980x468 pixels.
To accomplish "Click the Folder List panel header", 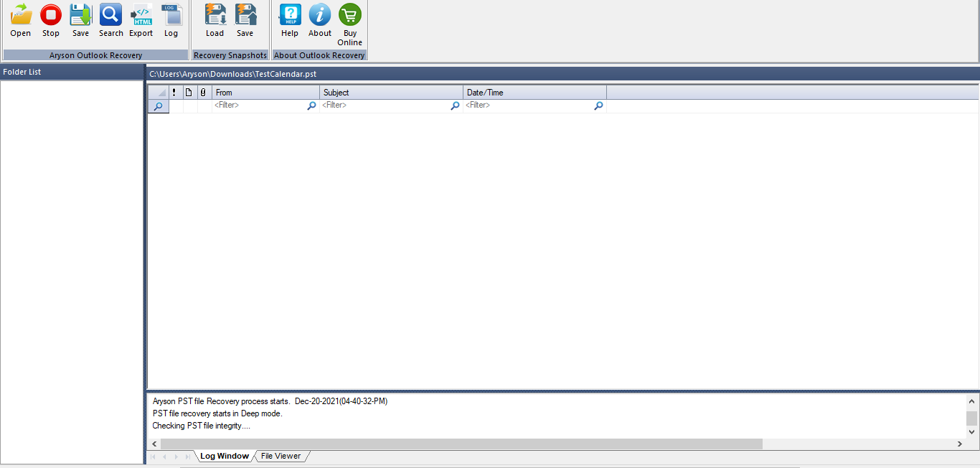I will click(x=72, y=72).
